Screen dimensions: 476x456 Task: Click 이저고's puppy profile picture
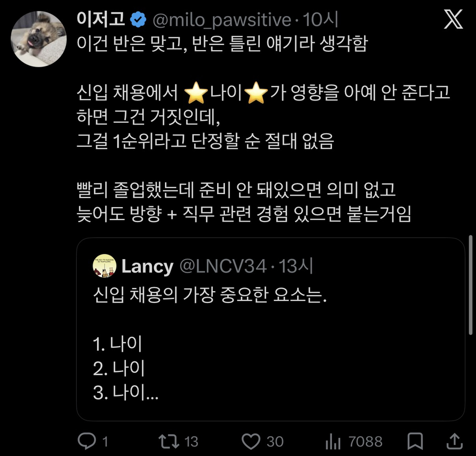pyautogui.click(x=39, y=37)
